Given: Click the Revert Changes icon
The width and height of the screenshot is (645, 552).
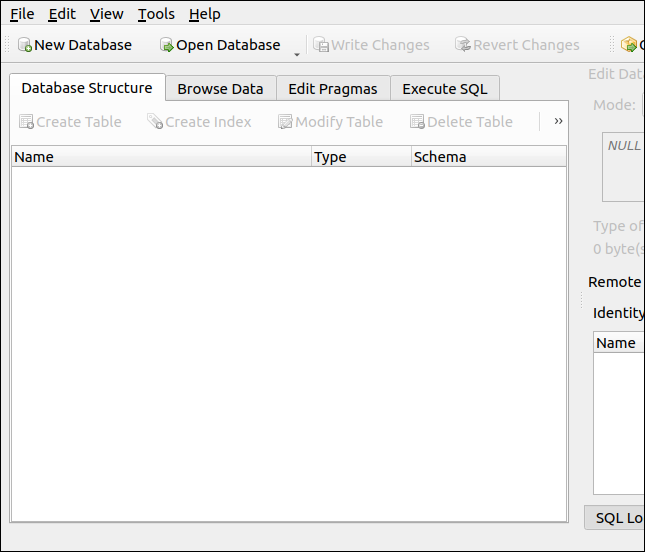Looking at the screenshot, I should [463, 45].
